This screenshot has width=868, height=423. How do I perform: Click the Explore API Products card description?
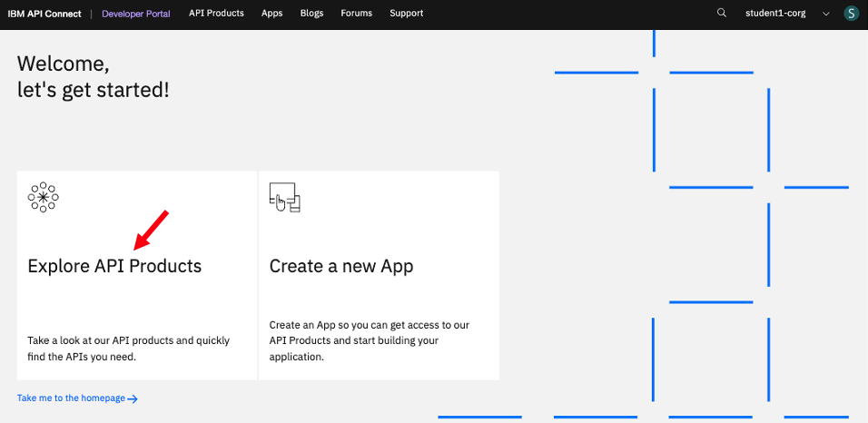coord(128,349)
